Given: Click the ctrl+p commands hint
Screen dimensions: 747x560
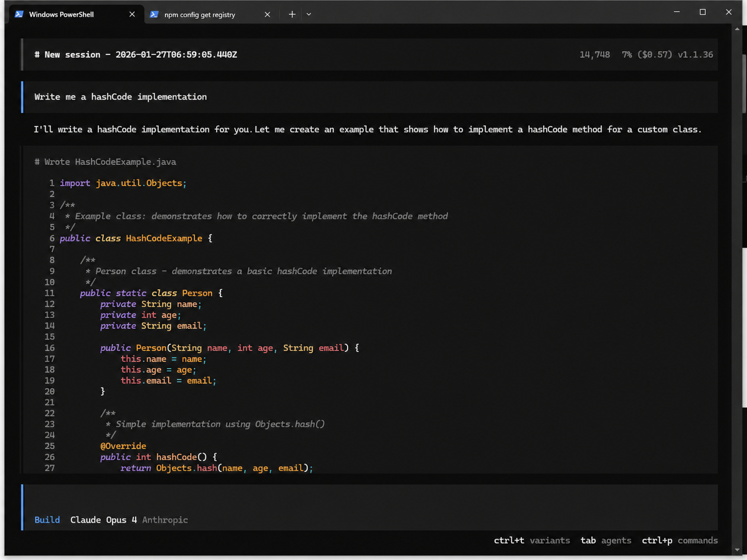Looking at the screenshot, I should click(680, 540).
